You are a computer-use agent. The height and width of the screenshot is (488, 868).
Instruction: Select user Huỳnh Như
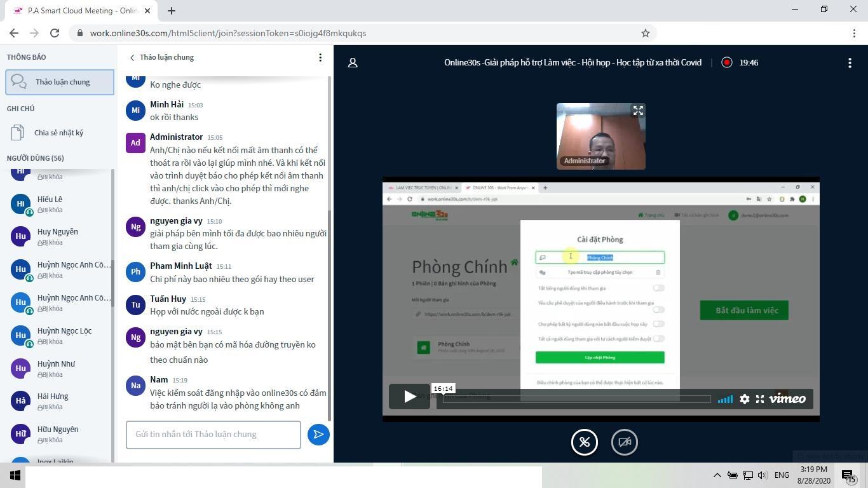pos(60,369)
